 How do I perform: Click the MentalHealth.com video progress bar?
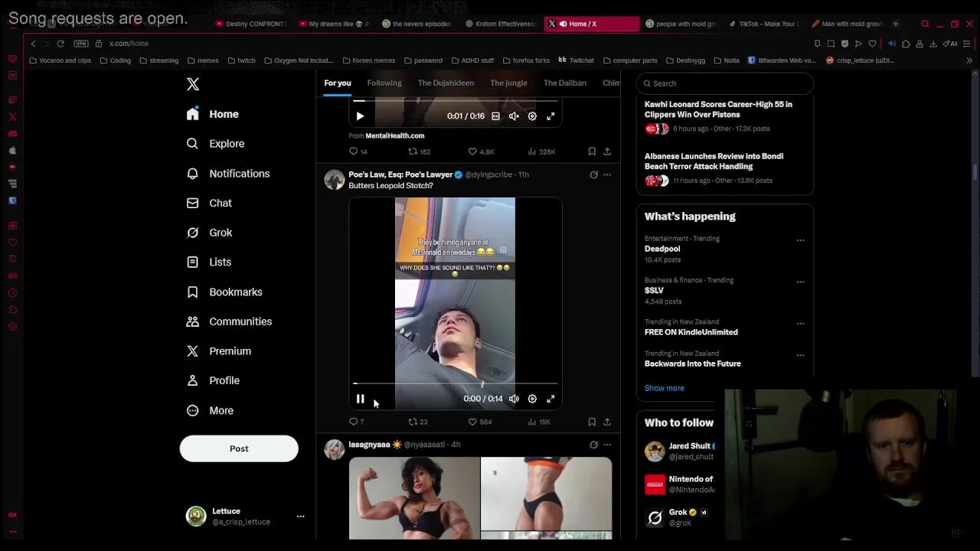coord(455,101)
